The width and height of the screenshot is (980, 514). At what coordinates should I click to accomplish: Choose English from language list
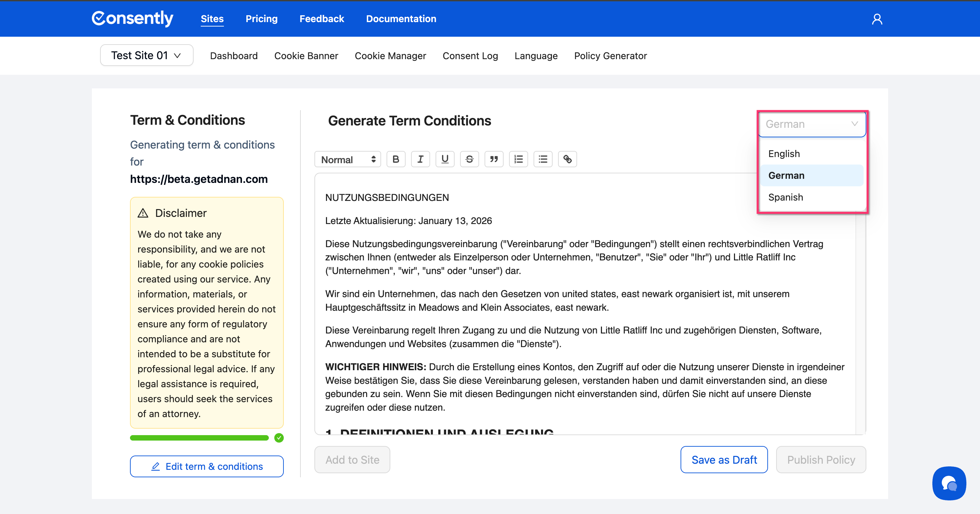[784, 154]
